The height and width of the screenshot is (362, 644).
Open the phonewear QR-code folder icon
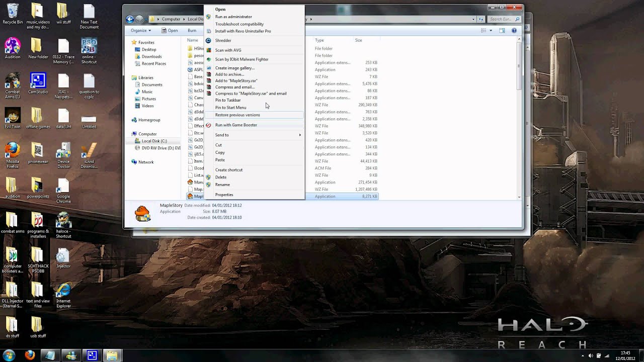point(38,153)
